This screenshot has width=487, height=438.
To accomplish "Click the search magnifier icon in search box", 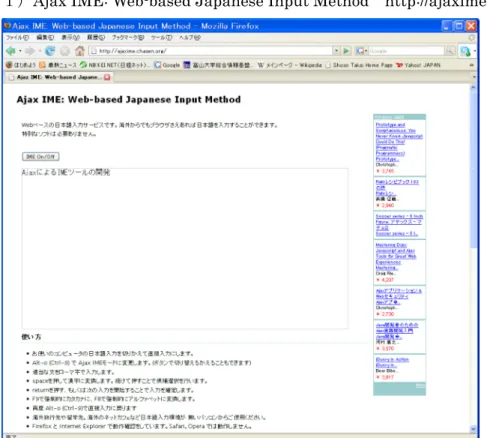I will [450, 51].
